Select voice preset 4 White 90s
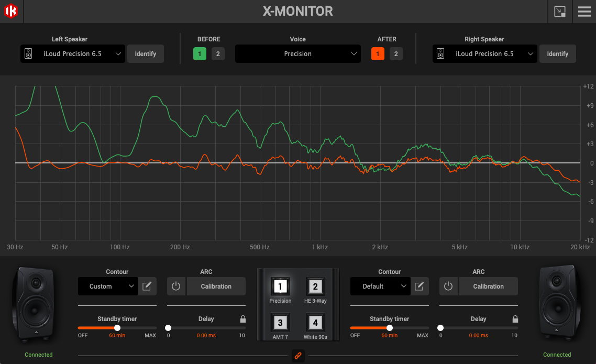The image size is (596, 364). (x=315, y=323)
